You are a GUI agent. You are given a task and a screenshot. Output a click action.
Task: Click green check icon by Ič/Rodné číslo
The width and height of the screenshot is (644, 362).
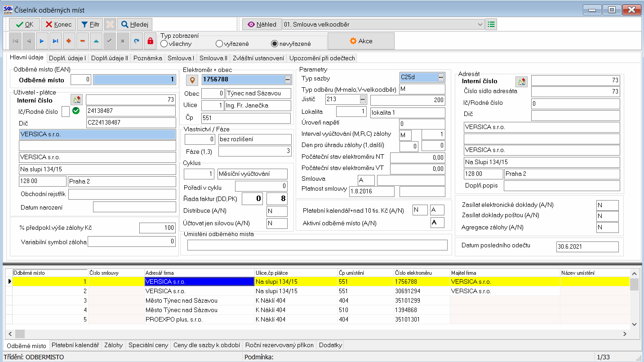pos(76,111)
